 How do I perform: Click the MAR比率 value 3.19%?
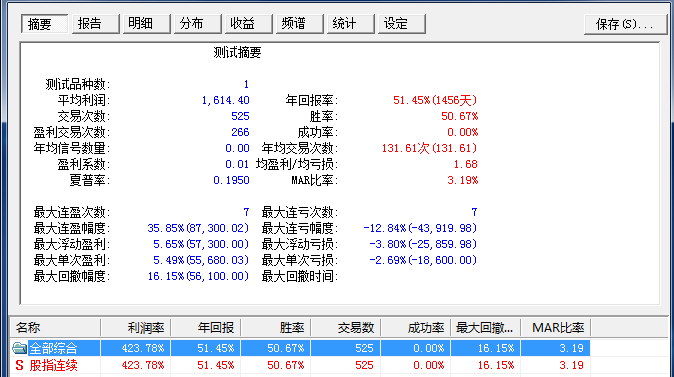click(x=463, y=180)
